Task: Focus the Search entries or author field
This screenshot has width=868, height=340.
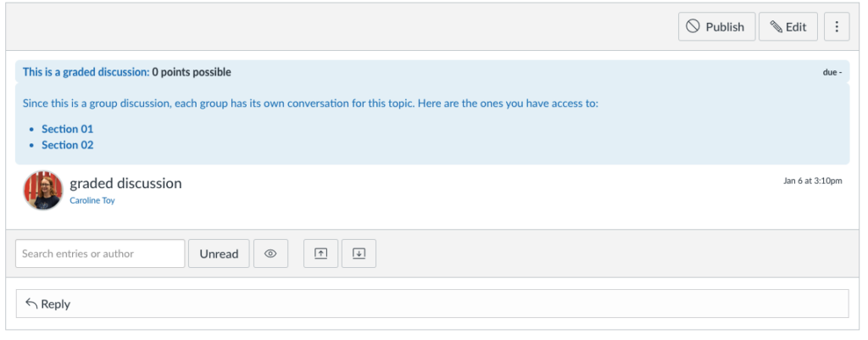Action: click(100, 254)
